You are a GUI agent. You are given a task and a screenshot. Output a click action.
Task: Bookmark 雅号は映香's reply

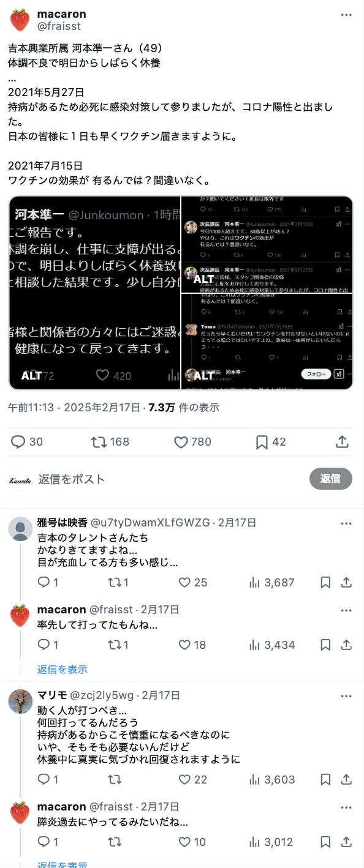pos(326,582)
